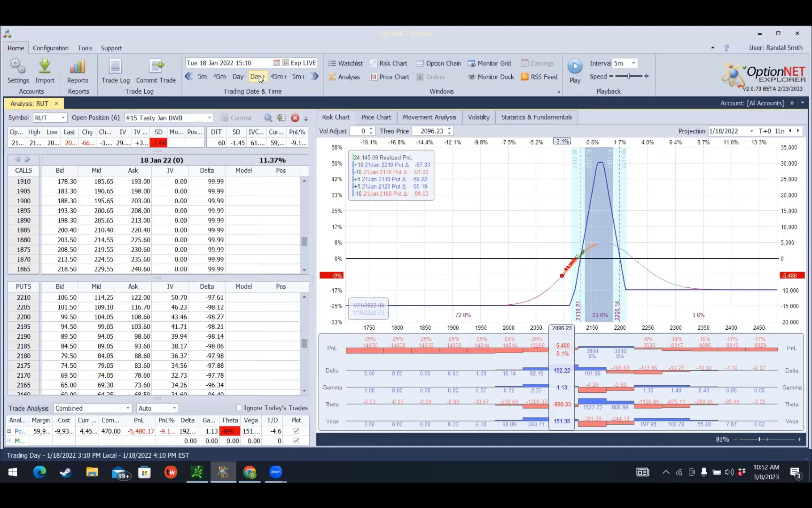Click the Vol Adjust value field
Screen dimensions: 812x508
(359, 131)
